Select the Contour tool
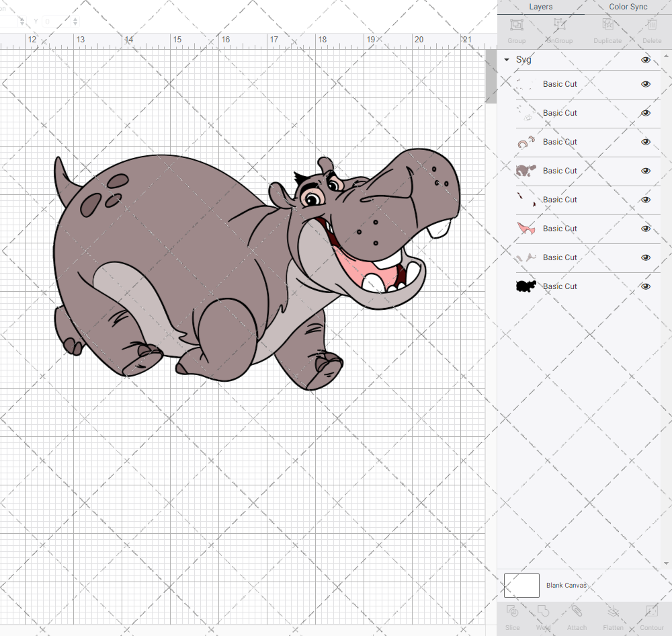This screenshot has height=636, width=672. [x=652, y=610]
